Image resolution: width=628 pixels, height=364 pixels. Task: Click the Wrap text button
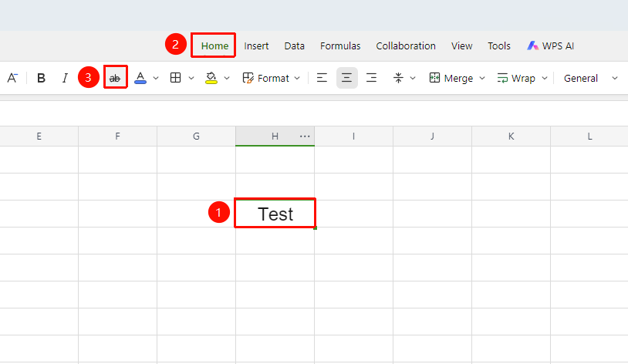pyautogui.click(x=516, y=78)
